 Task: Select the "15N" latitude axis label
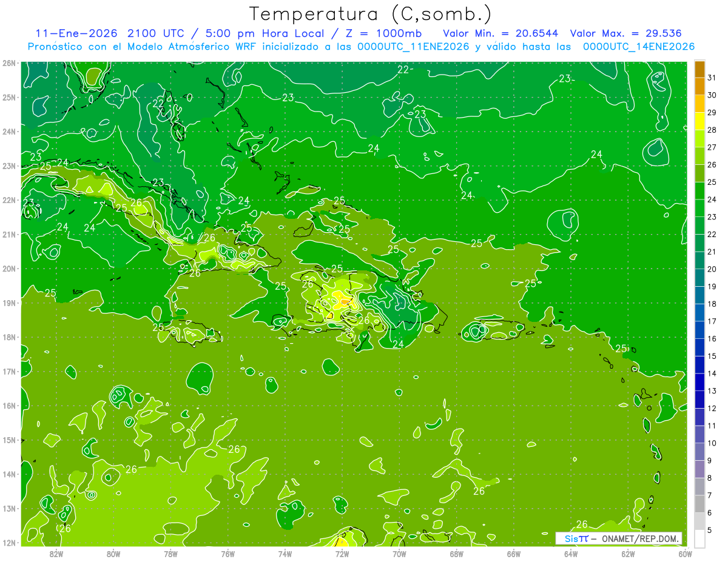pyautogui.click(x=8, y=440)
